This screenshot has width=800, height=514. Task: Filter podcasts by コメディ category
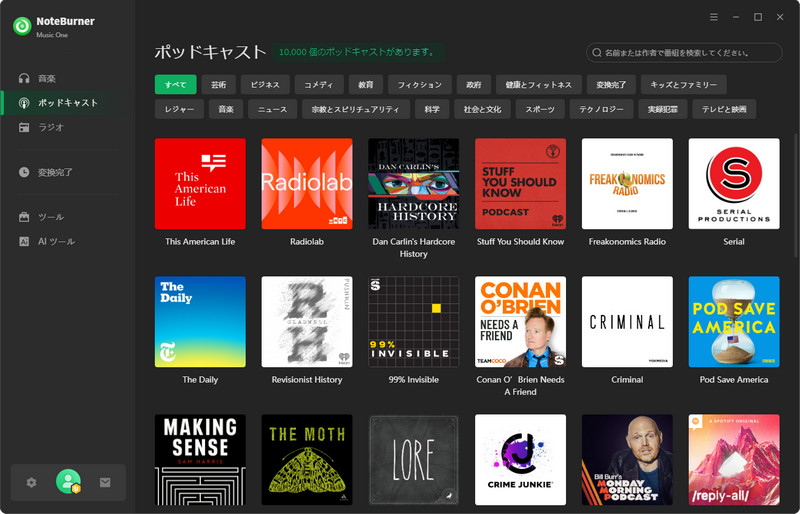318,85
